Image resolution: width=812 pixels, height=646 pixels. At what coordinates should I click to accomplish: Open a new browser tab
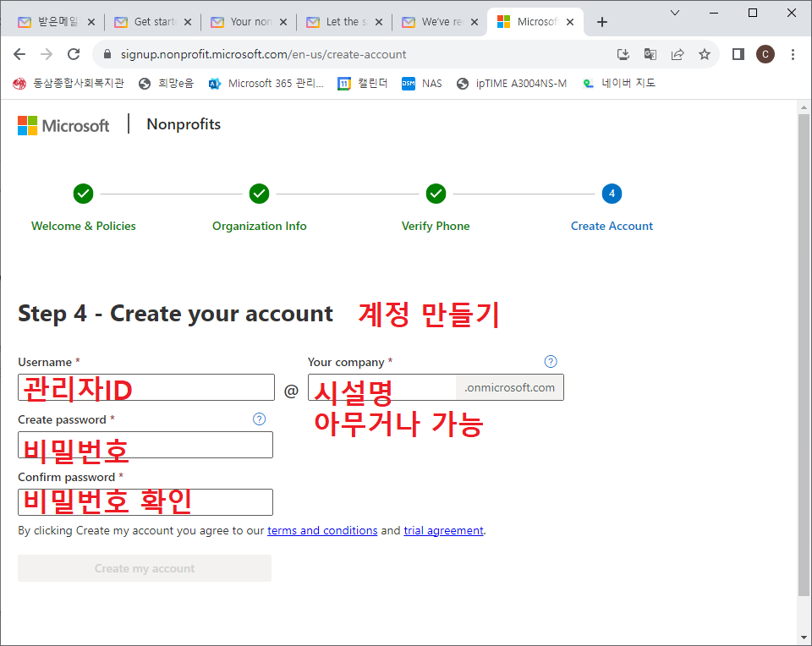tap(601, 22)
